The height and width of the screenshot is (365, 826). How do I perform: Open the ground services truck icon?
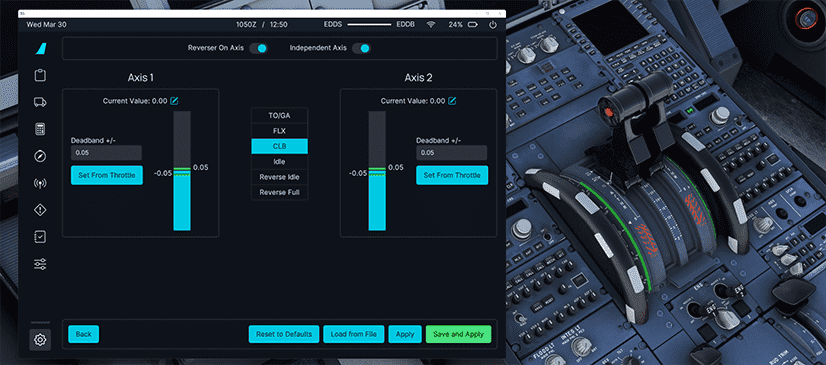[40, 102]
